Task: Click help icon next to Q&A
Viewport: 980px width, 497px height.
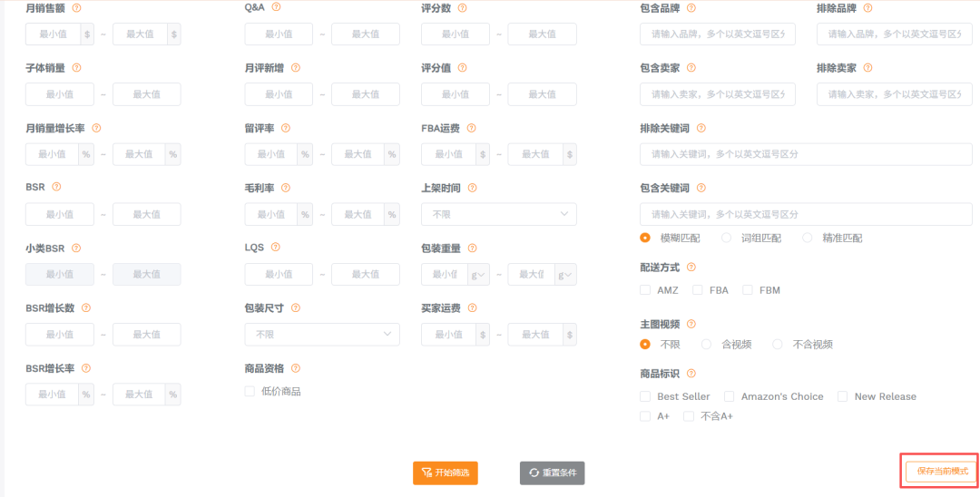Action: tap(276, 7)
